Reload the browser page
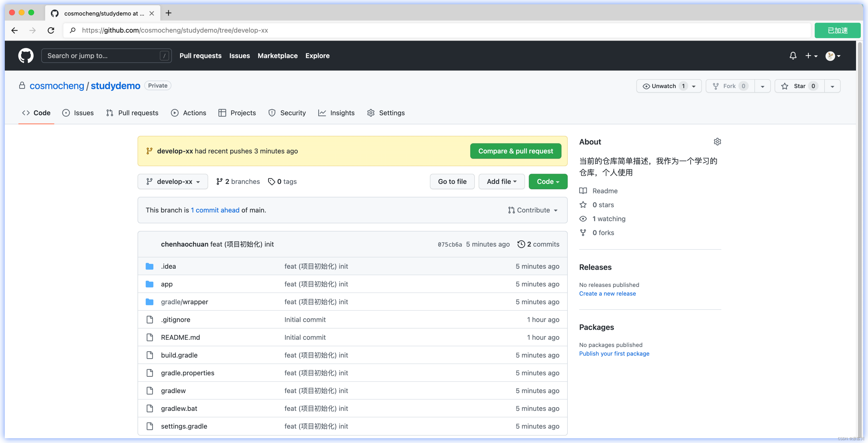Screen dimensions: 868x443 point(51,30)
